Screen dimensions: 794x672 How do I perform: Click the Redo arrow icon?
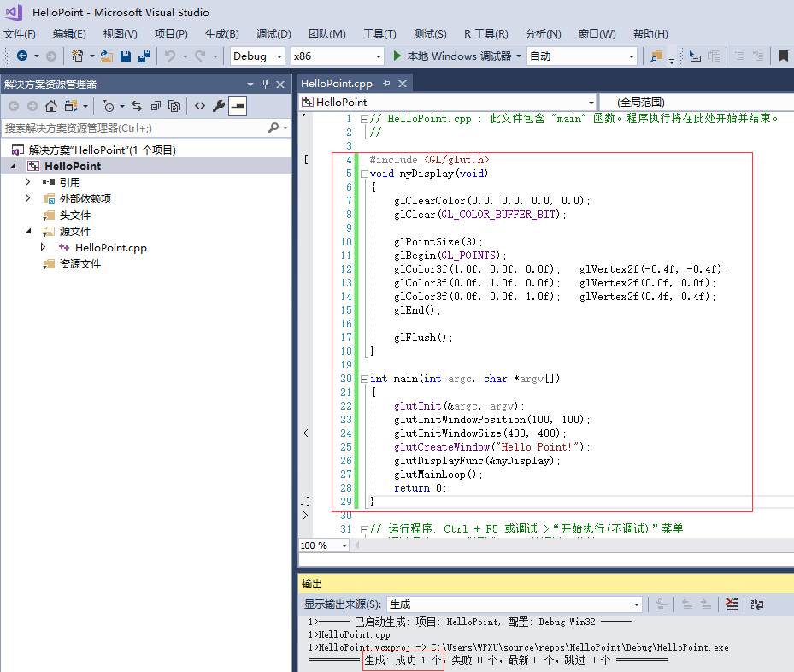(x=201, y=56)
